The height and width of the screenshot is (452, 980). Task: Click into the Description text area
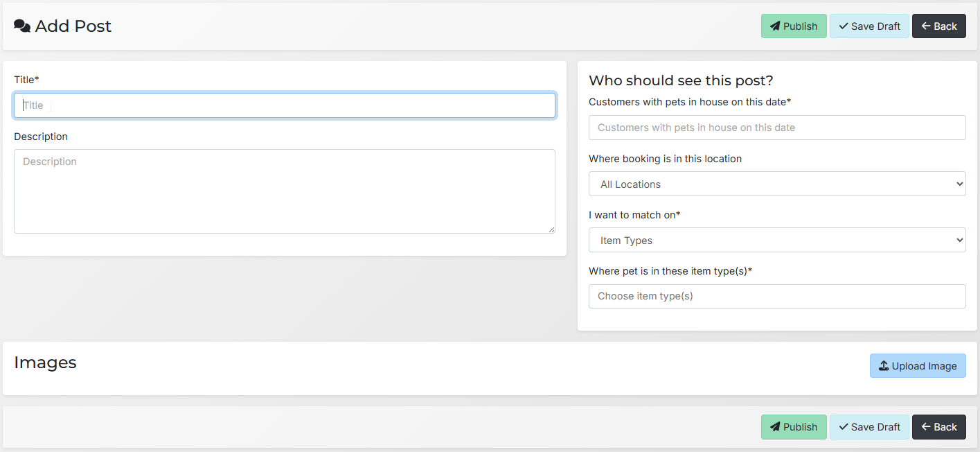click(285, 191)
